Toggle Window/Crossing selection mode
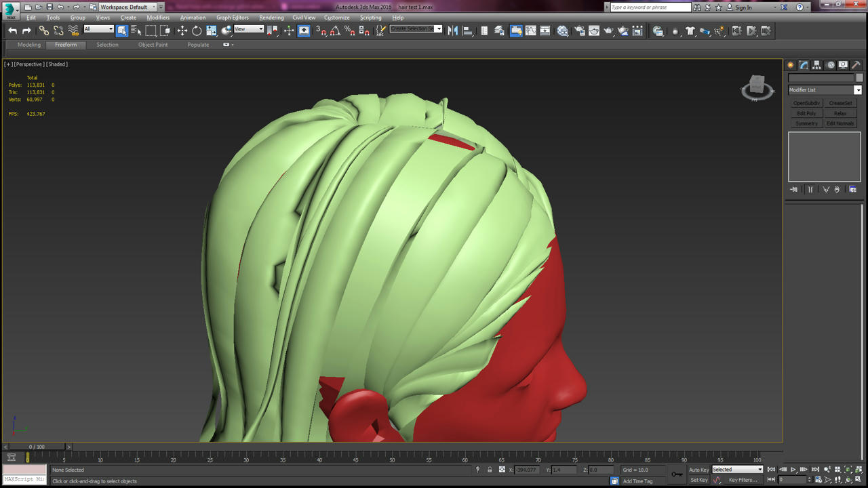The height and width of the screenshot is (488, 868). (x=165, y=30)
